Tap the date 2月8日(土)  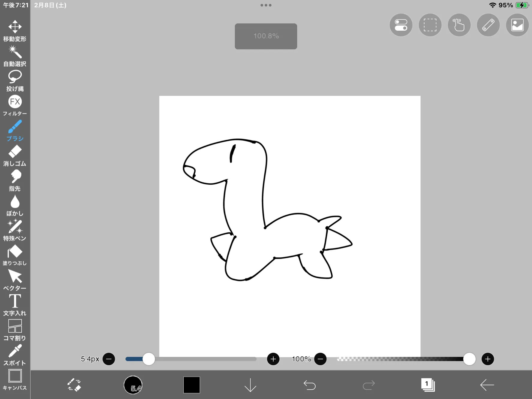(50, 5)
